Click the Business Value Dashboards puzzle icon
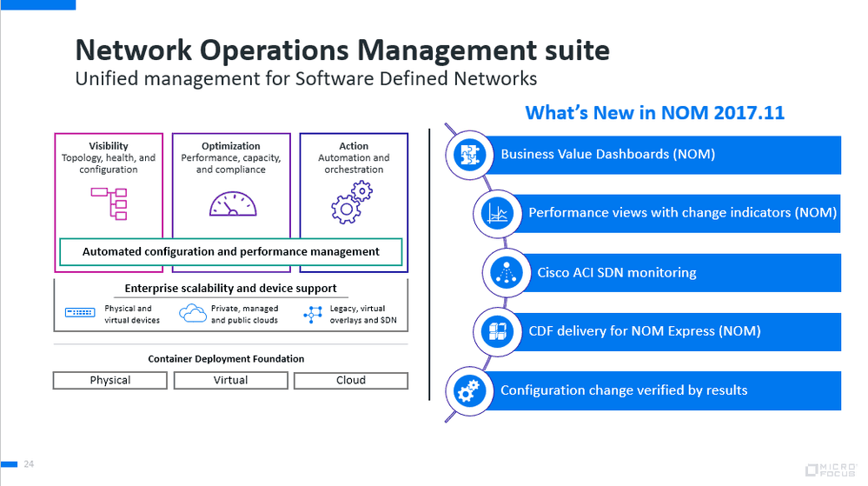 [468, 155]
